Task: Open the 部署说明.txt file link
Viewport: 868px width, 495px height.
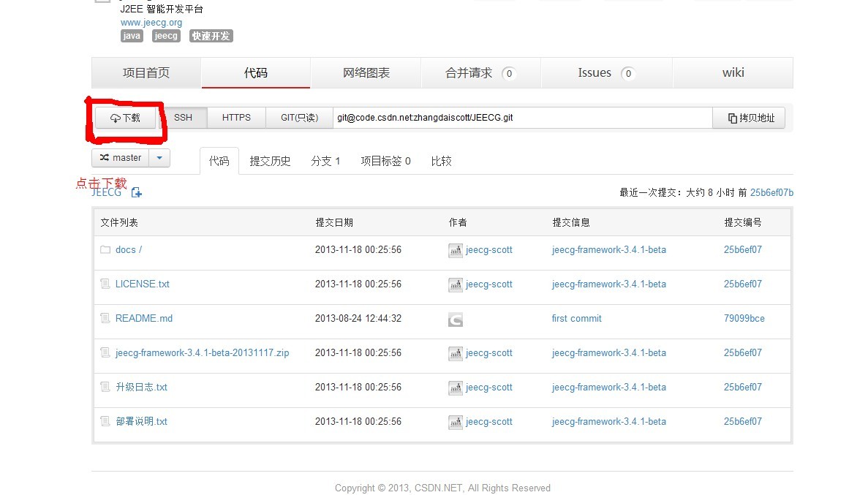Action: click(x=141, y=421)
